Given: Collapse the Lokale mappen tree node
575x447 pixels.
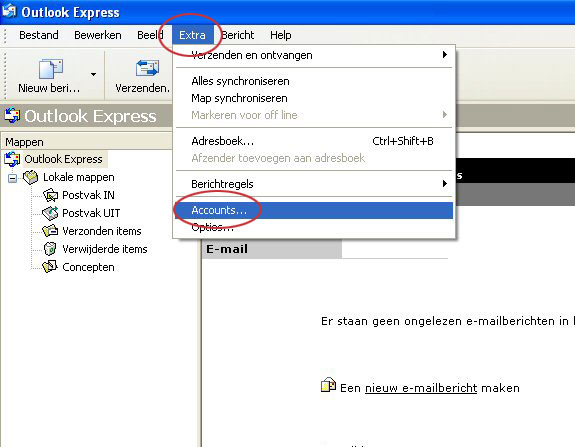Looking at the screenshot, I should pos(12,179).
